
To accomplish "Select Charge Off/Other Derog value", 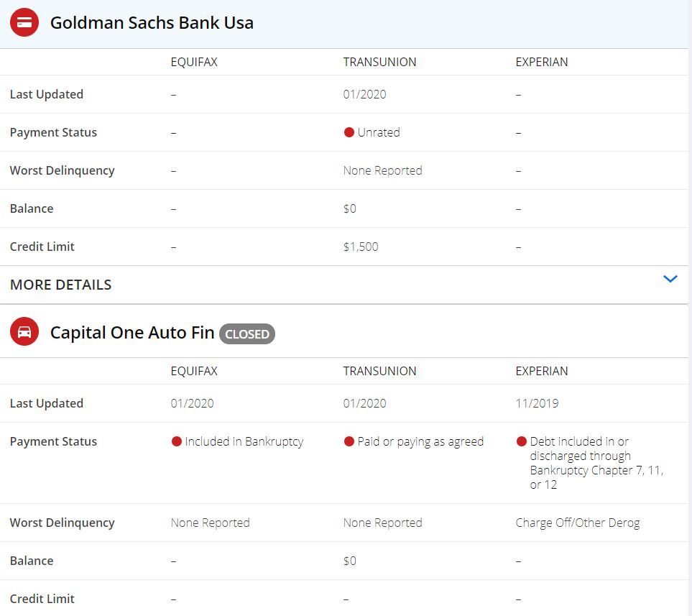I will click(578, 523).
